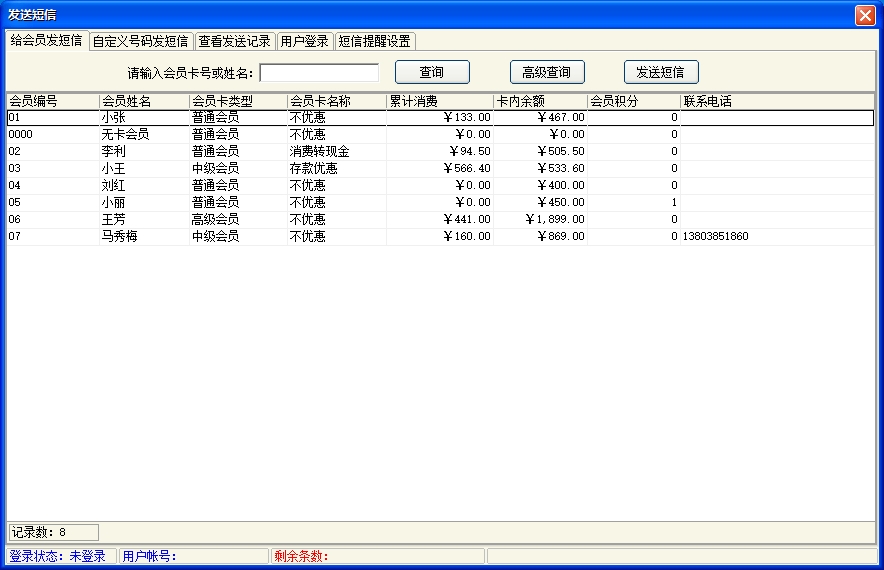
Task: Sort by the 累计消费 column header
Action: pyautogui.click(x=439, y=101)
